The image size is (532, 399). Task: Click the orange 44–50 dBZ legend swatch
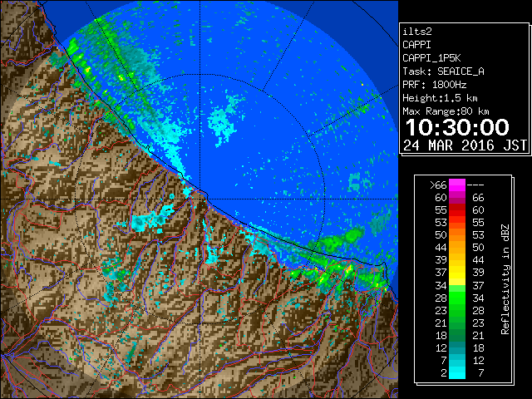coord(457,248)
